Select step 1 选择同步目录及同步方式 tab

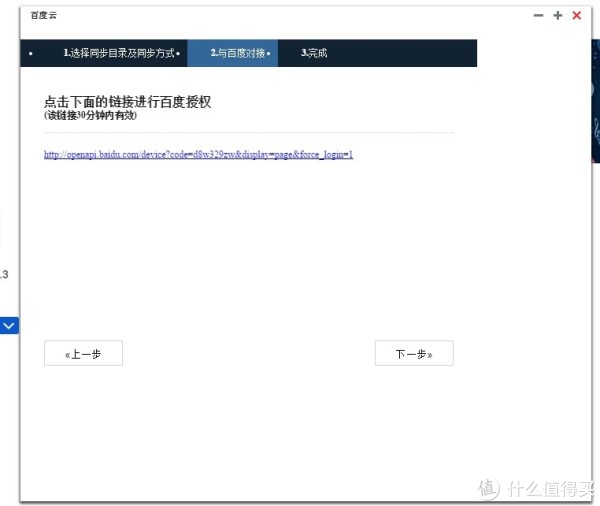click(x=121, y=53)
